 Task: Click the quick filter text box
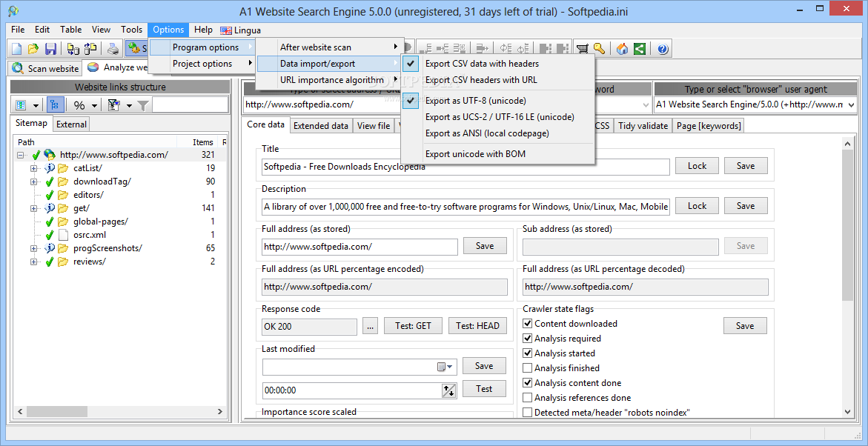coord(190,105)
